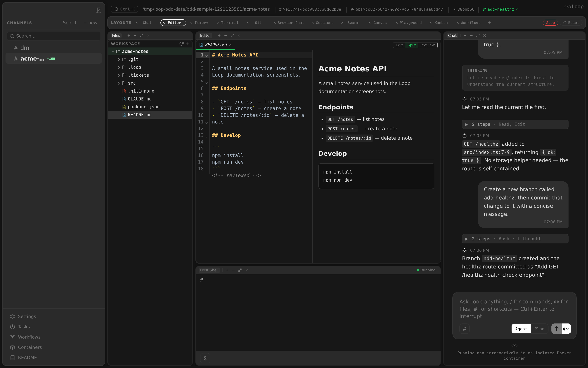This screenshot has height=368, width=588.
Task: Open the Canvas layout tab
Action: (x=380, y=23)
